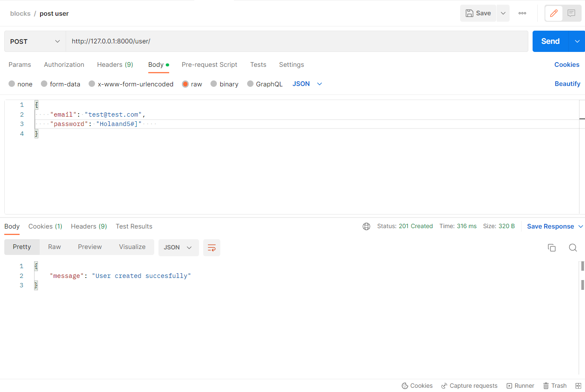Select the none body option

20,84
